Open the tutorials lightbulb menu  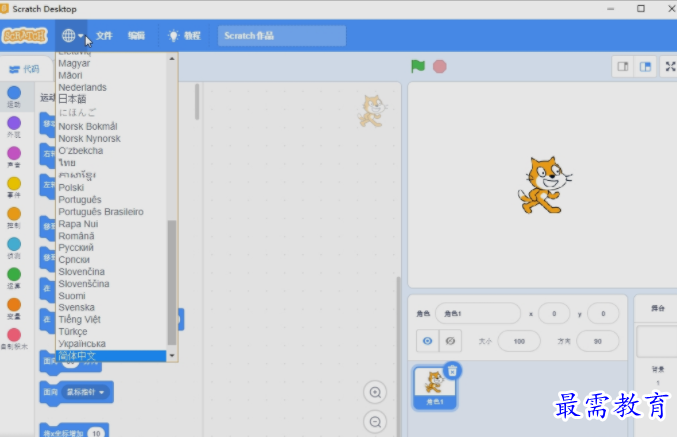[x=184, y=35]
